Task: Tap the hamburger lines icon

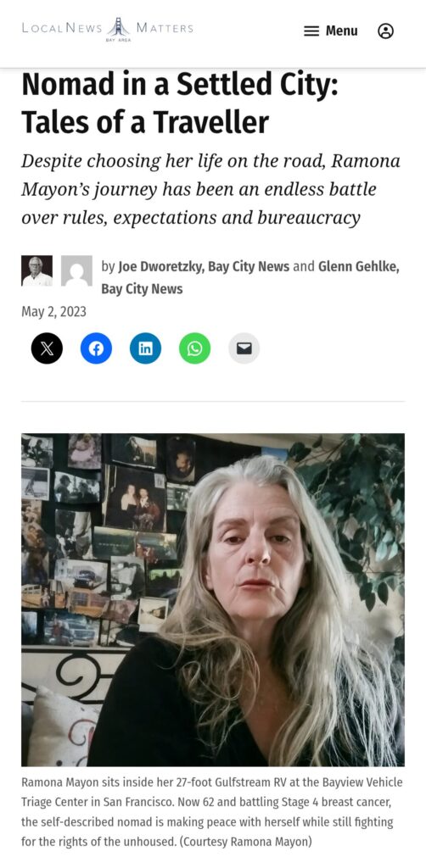Action: (x=311, y=31)
